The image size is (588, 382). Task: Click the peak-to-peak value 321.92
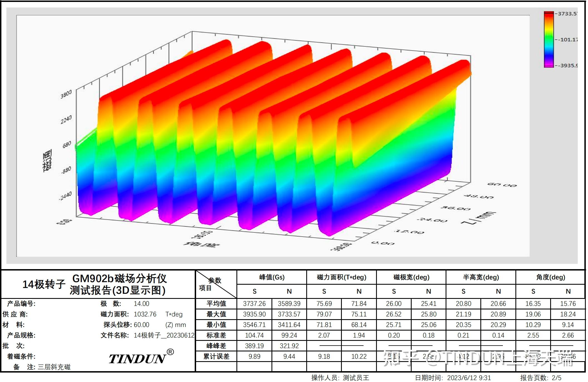(289, 346)
